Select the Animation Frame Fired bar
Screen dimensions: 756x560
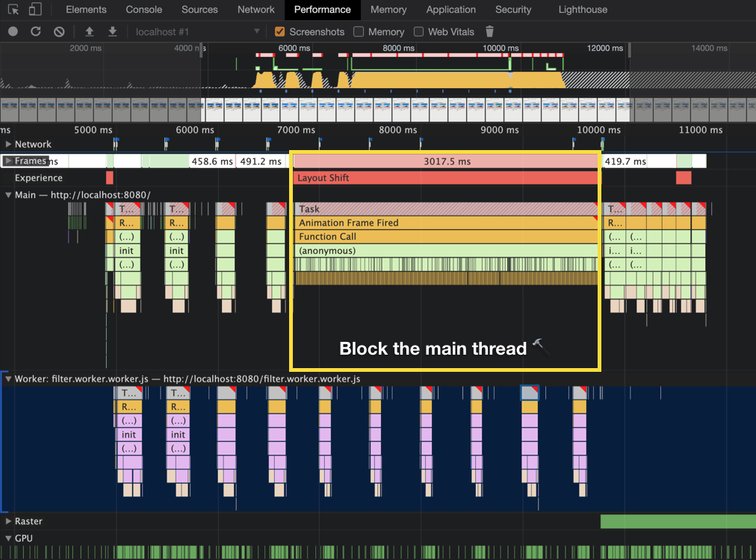point(446,223)
